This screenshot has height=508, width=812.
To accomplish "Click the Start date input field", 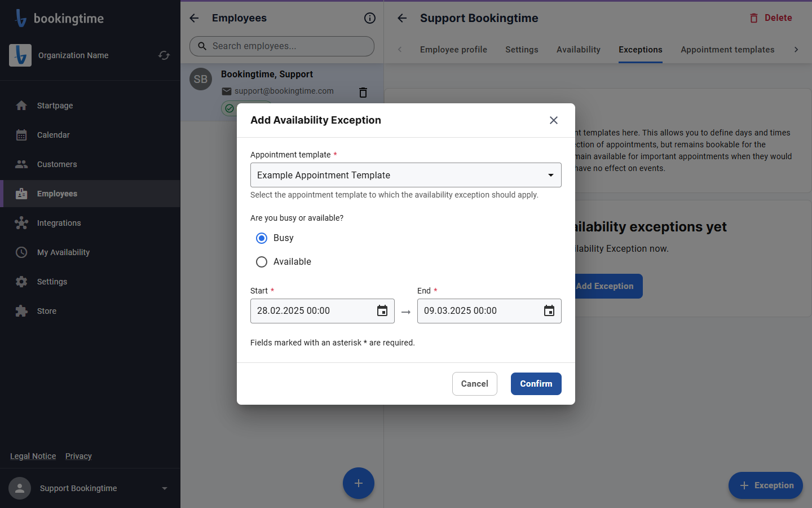I will point(323,311).
